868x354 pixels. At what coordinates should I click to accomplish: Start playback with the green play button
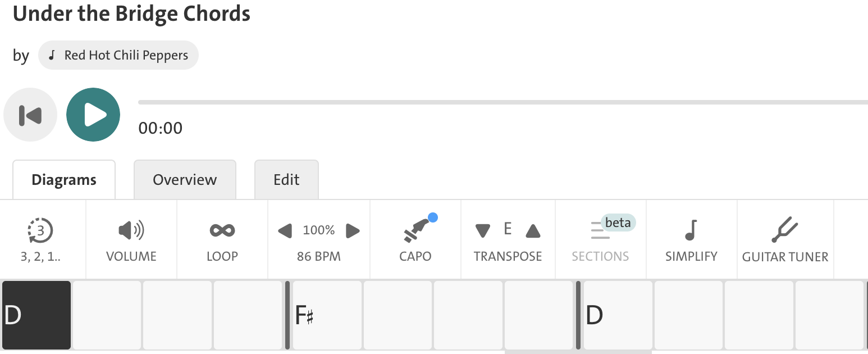click(x=93, y=115)
